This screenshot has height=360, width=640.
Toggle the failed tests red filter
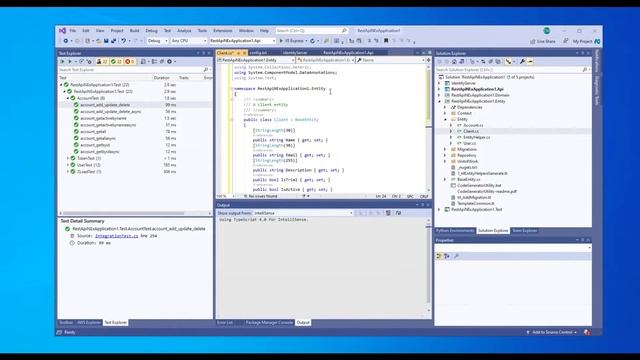129,62
